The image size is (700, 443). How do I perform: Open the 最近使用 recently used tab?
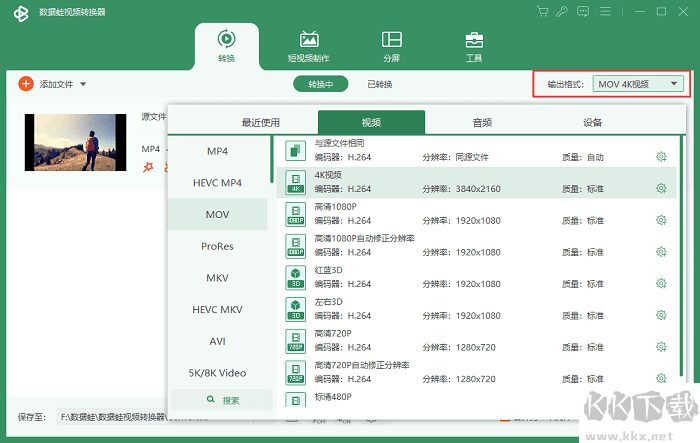point(261,122)
